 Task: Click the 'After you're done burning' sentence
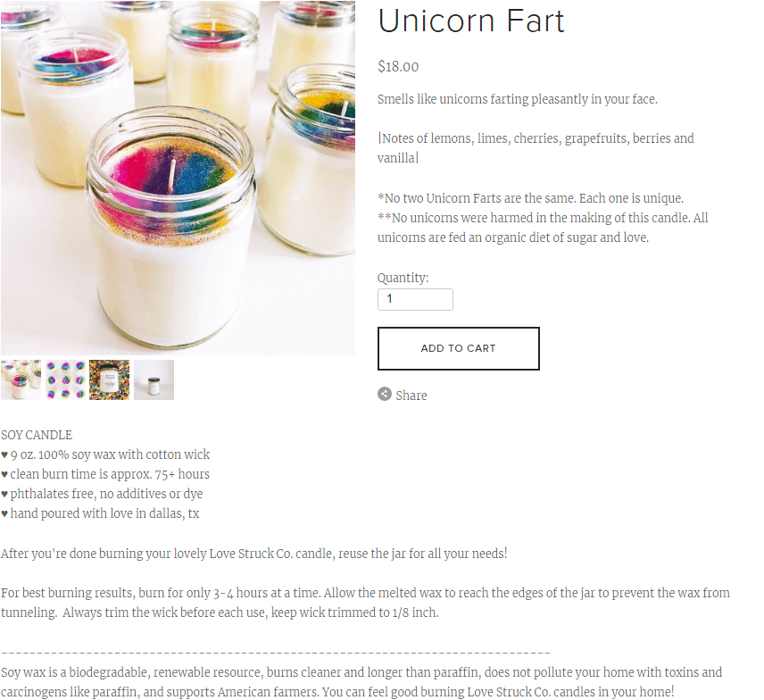click(253, 554)
